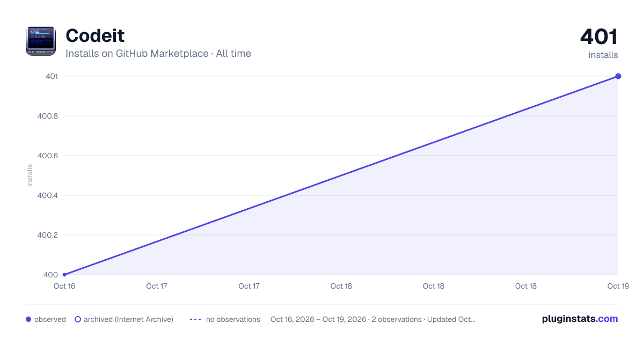
Task: Click the 'installs' label under 401 total
Action: point(603,55)
